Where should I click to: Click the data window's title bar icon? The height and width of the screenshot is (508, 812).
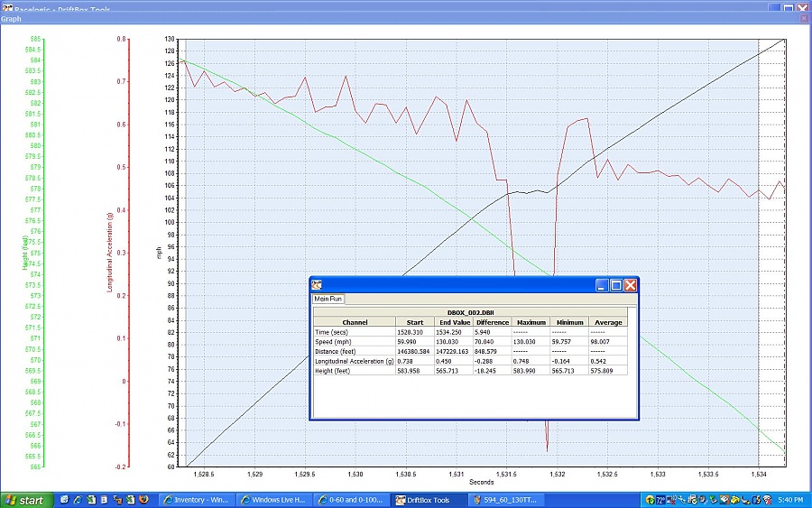318,284
